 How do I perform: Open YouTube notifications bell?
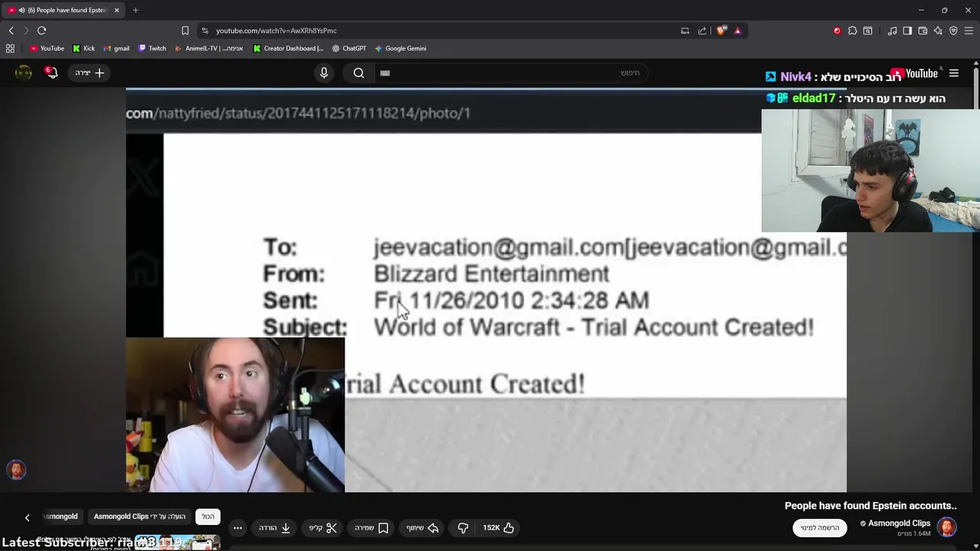point(51,73)
